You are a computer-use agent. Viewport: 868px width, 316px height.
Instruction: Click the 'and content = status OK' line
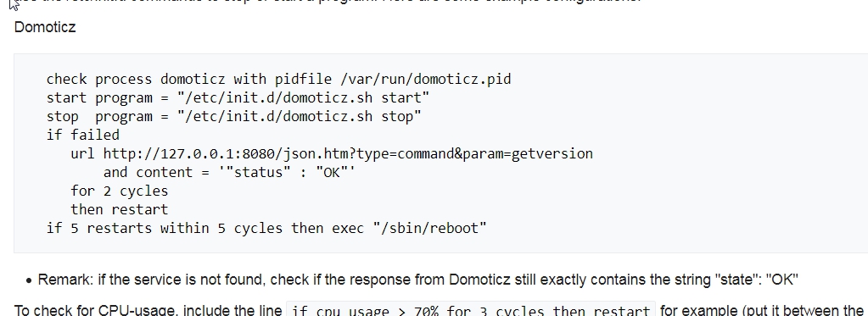229,172
